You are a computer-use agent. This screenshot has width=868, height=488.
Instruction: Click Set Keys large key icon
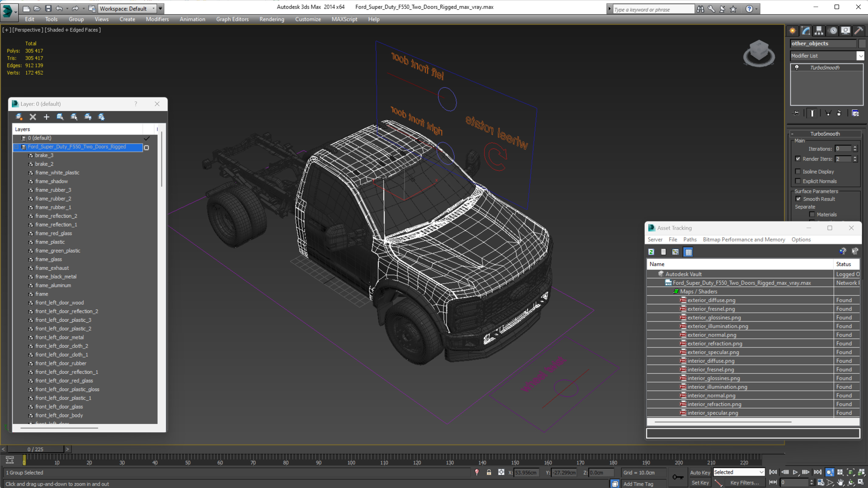click(x=678, y=477)
